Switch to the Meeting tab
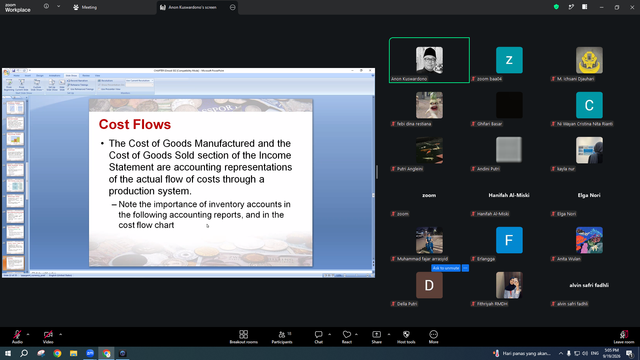Image resolution: width=640 pixels, height=360 pixels. [x=85, y=7]
